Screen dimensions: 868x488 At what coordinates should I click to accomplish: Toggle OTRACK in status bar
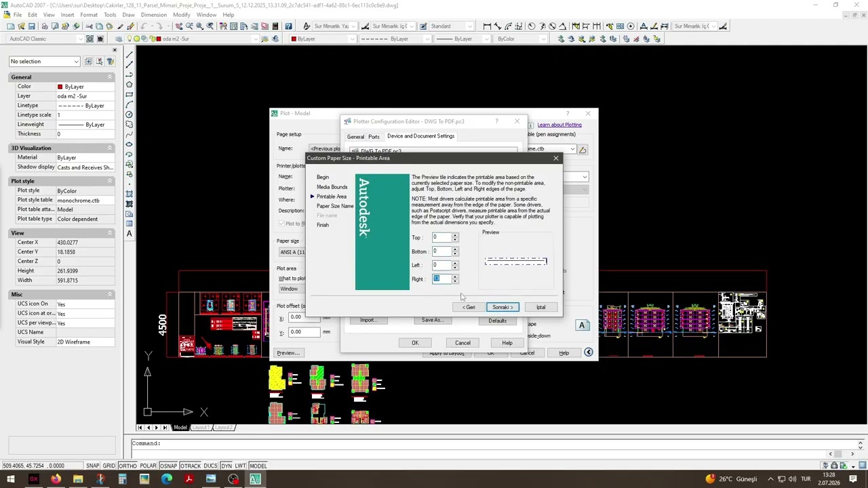(x=190, y=466)
